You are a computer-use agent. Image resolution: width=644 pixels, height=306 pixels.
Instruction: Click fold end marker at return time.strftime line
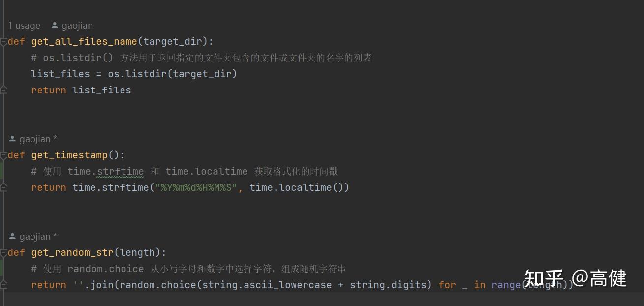[x=3, y=187]
